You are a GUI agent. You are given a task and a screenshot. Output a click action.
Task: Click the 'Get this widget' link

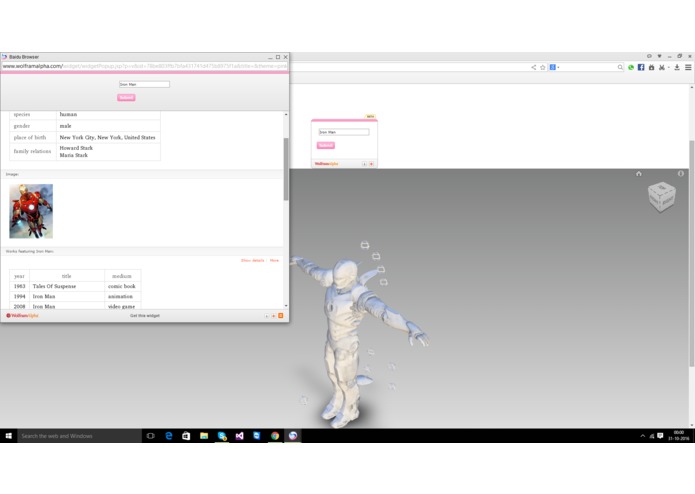[x=145, y=316]
